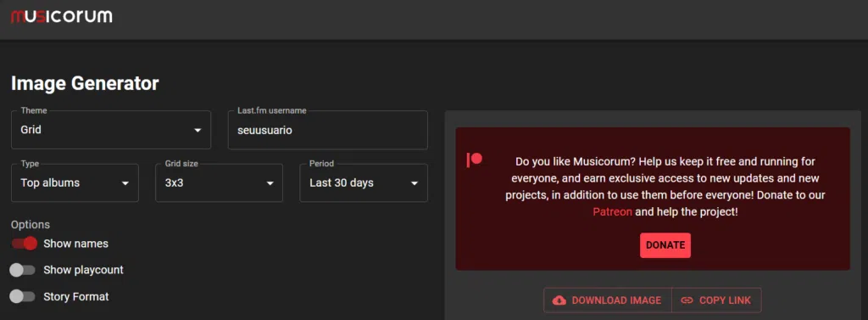Turn on the Story Format toggle
868x320 pixels.
click(x=23, y=297)
